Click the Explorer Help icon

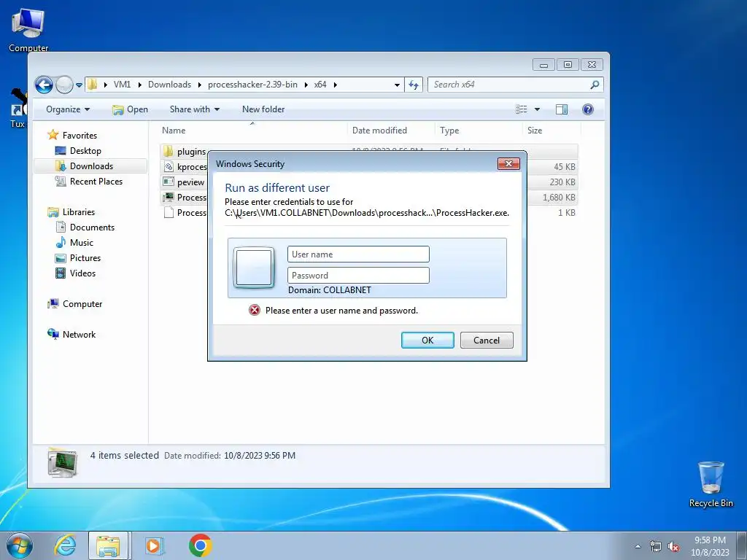click(x=588, y=109)
